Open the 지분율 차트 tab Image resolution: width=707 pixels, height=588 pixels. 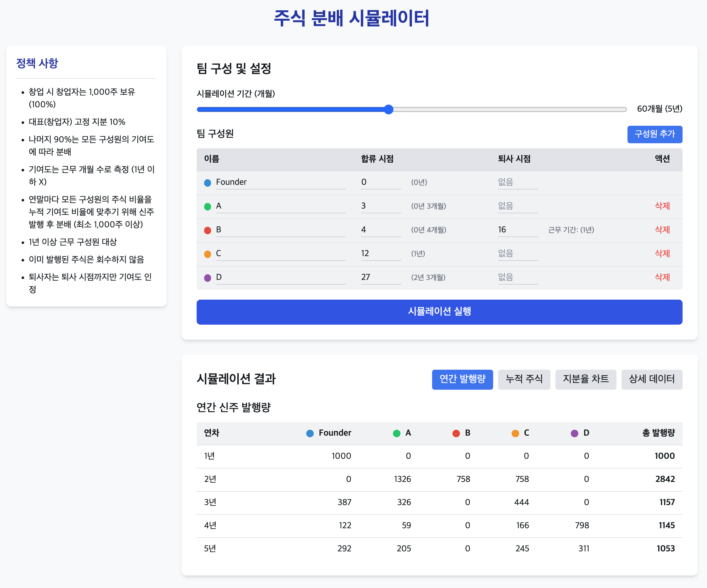(585, 379)
